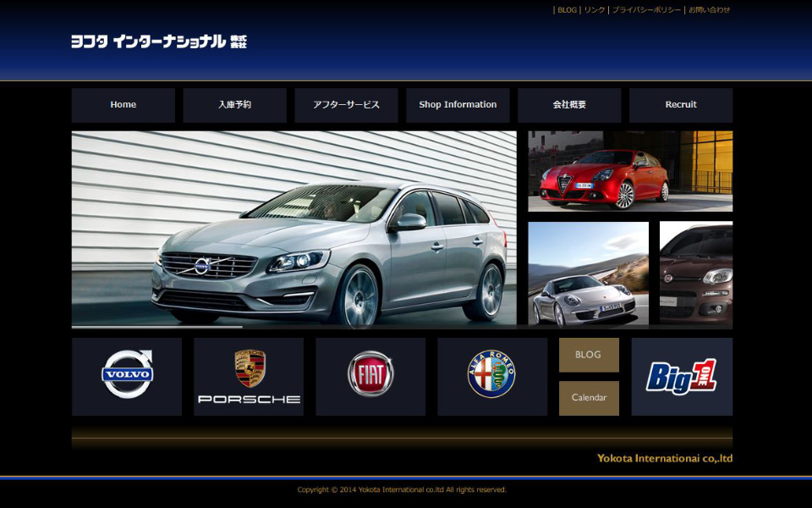
Task: Click the Yokota International co,.ltd footer text
Action: 665,458
